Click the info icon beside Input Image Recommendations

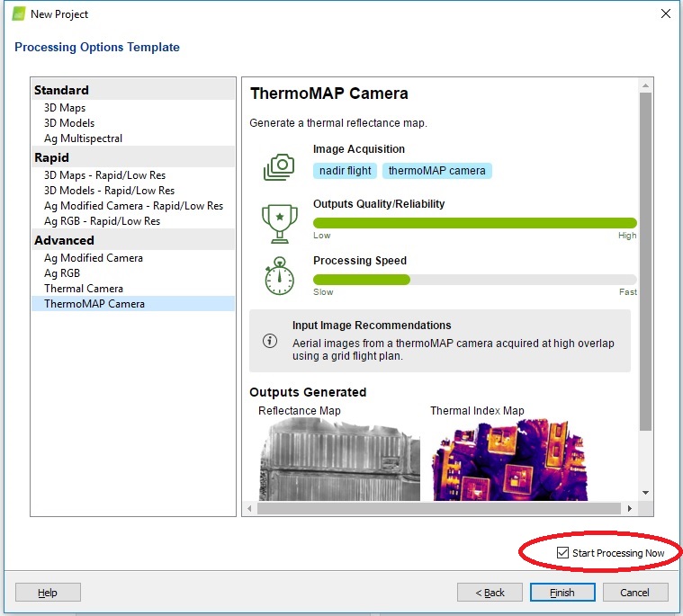point(270,341)
